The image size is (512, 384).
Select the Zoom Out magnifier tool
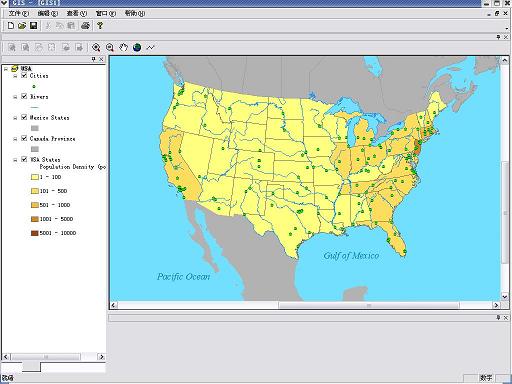pos(110,48)
